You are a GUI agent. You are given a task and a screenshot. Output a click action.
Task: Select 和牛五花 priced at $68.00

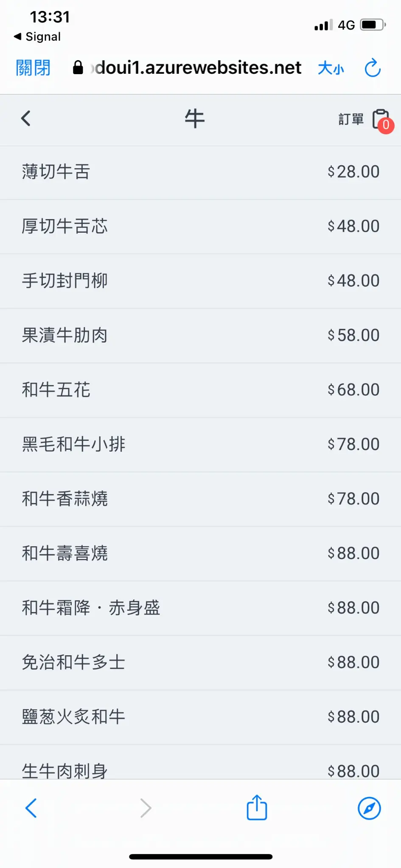pyautogui.click(x=200, y=390)
